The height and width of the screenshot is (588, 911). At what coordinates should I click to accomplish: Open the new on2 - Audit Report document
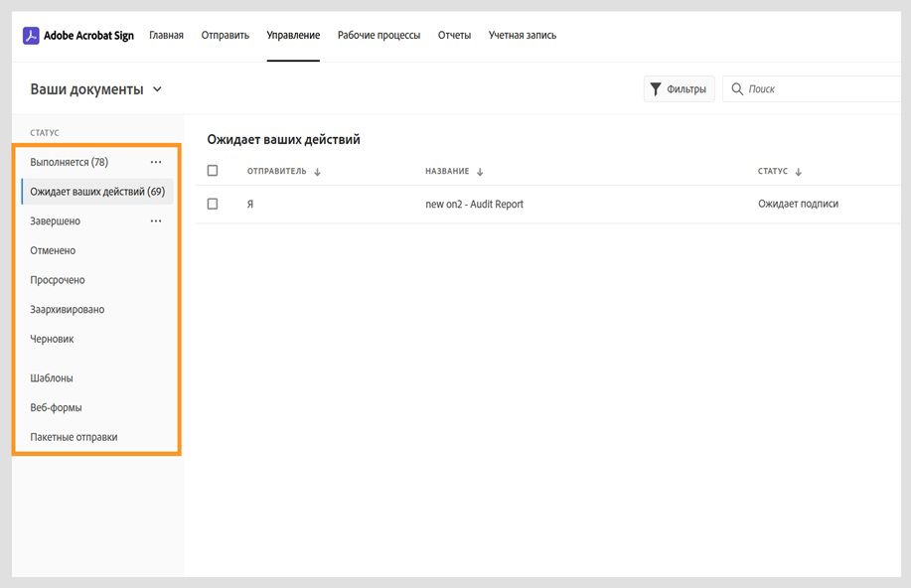474,204
